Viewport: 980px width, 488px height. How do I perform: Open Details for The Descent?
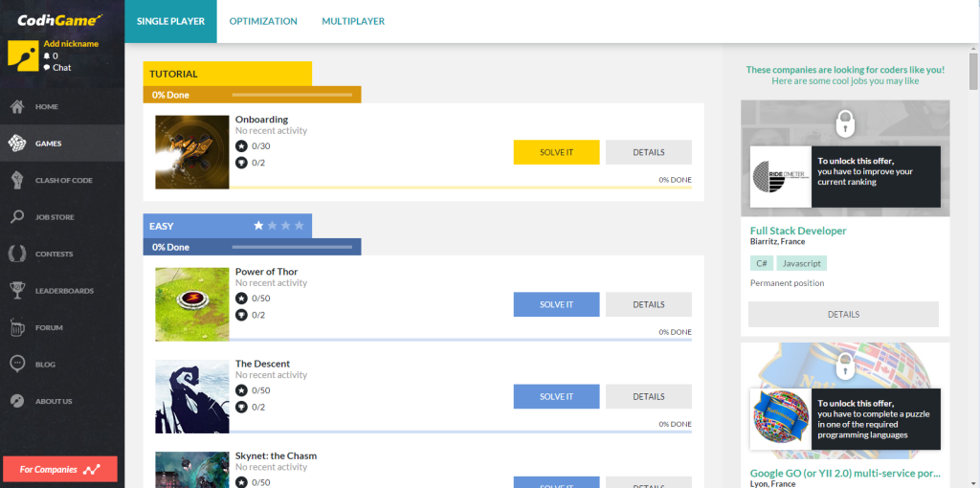point(649,396)
